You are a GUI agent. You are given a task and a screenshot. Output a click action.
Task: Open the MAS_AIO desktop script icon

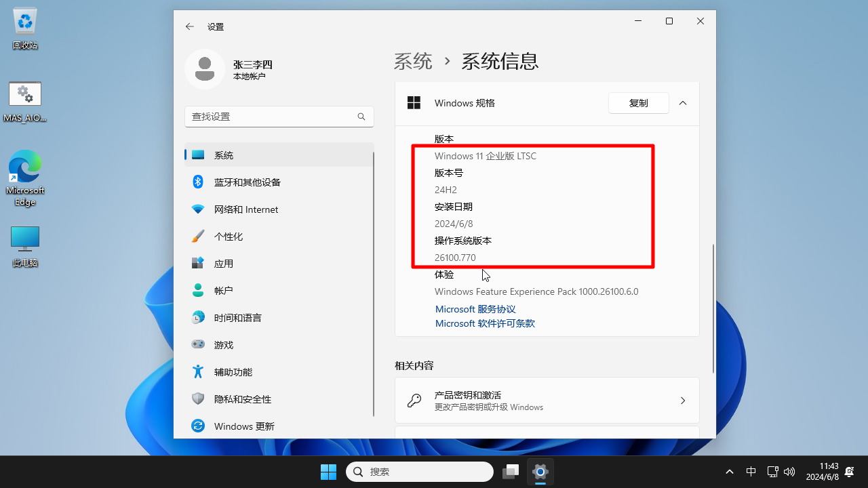pyautogui.click(x=25, y=102)
